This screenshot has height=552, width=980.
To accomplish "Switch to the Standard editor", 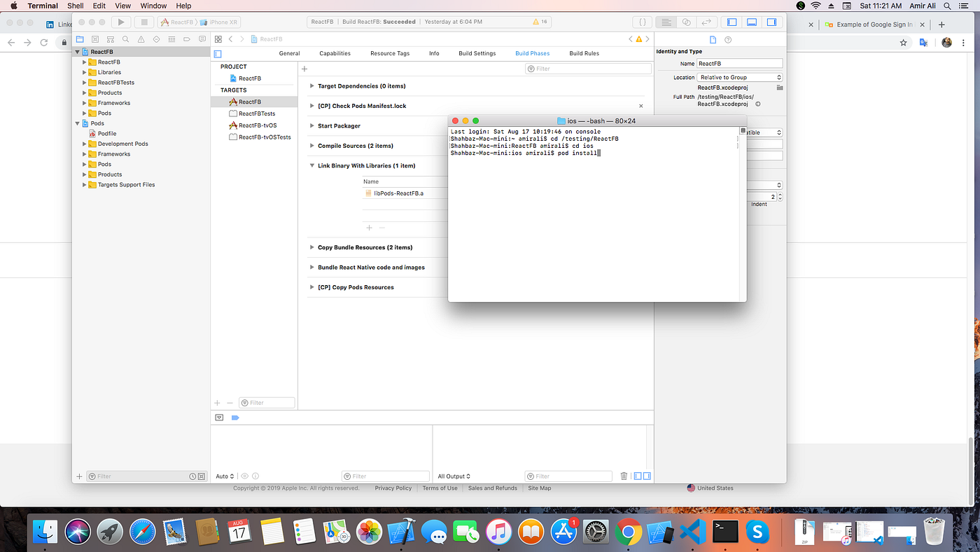I will tap(666, 22).
